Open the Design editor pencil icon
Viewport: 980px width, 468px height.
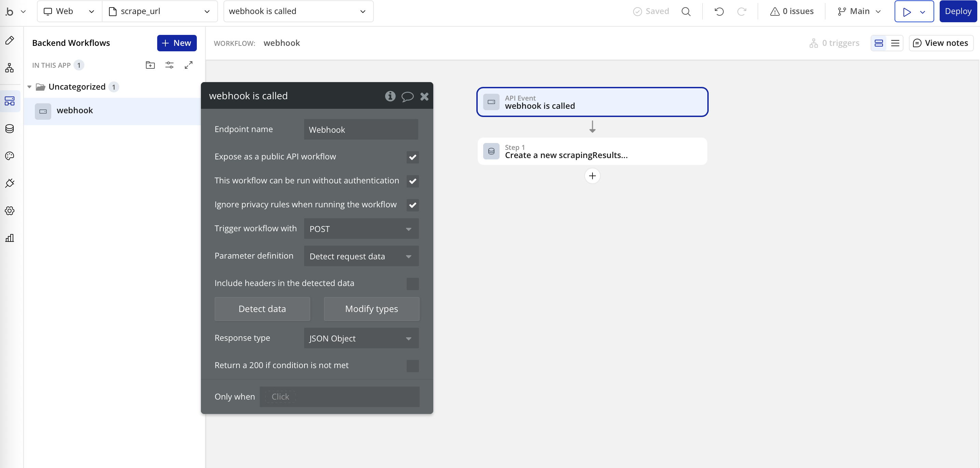click(10, 40)
